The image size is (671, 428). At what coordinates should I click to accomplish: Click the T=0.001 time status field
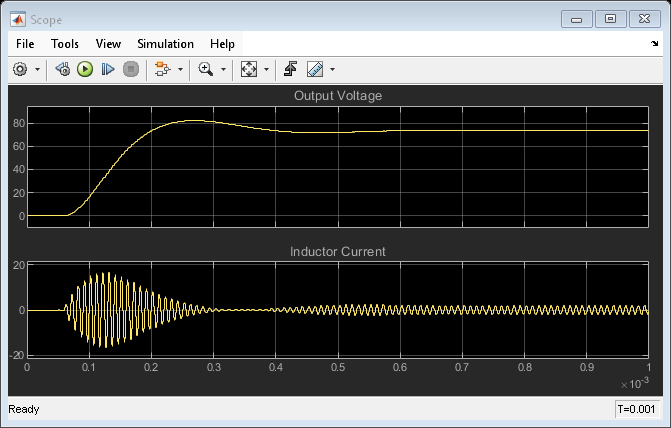637,410
